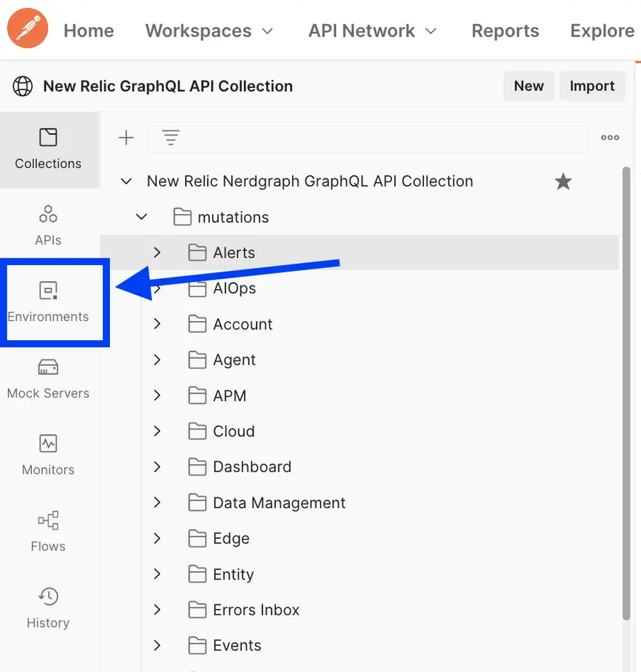Open the APIs sidebar panel
Image resolution: width=641 pixels, height=672 pixels.
click(48, 225)
